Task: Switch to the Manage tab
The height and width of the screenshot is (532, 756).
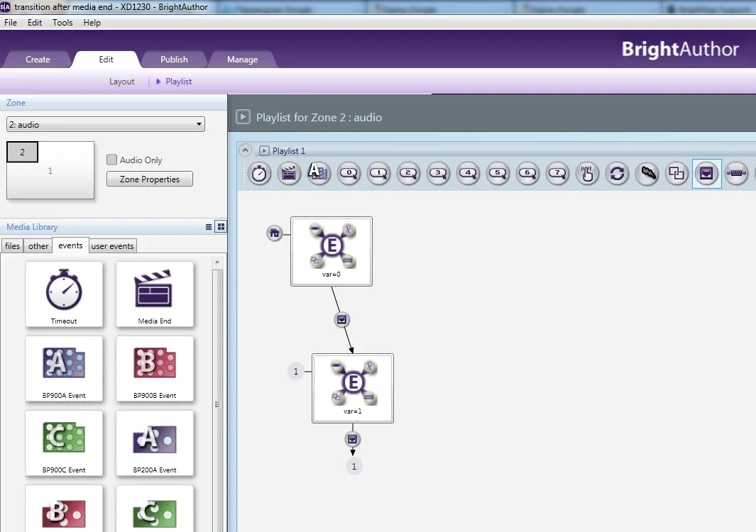Action: (x=243, y=60)
